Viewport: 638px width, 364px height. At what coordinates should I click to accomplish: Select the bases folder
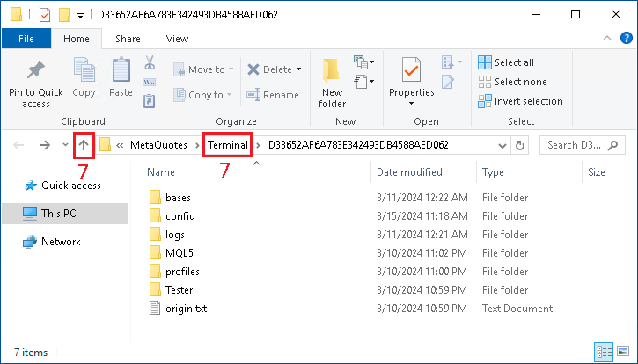click(x=170, y=198)
